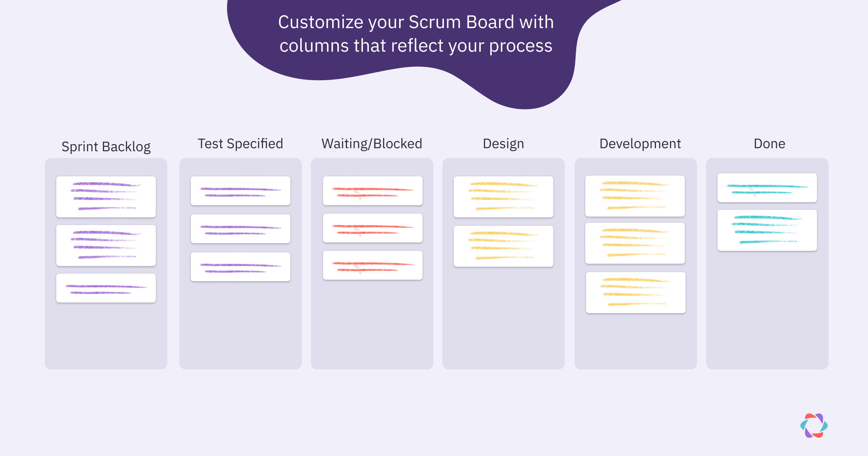Click the Waiting/Blocked column title

[x=372, y=144]
